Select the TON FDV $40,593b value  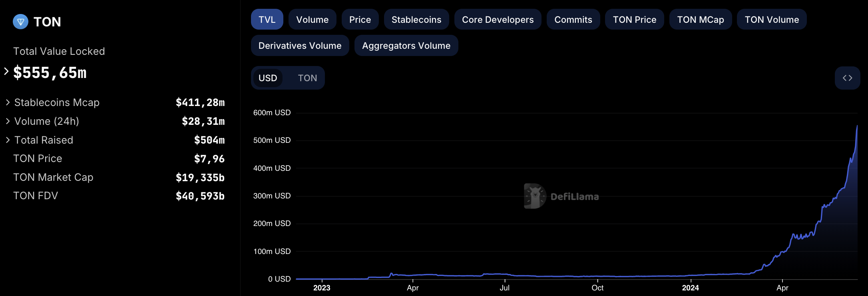click(x=200, y=196)
